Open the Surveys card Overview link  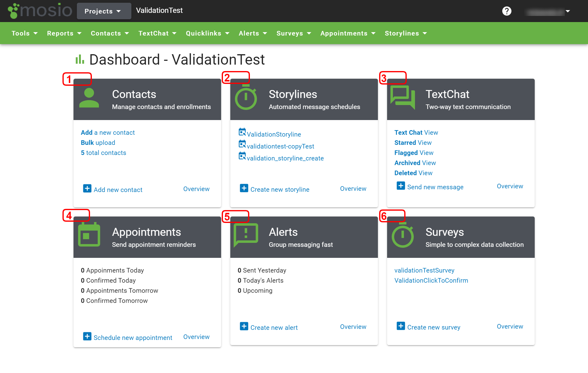(510, 326)
